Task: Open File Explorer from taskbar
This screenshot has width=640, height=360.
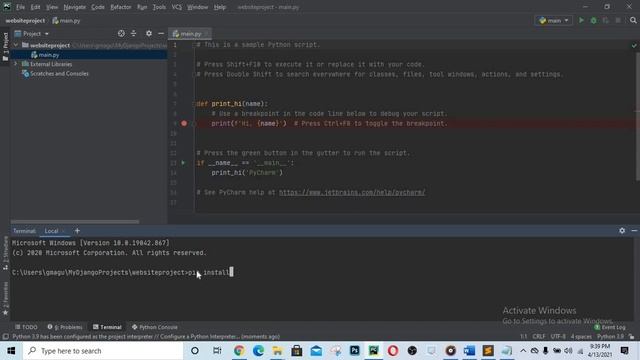Action: [278, 351]
